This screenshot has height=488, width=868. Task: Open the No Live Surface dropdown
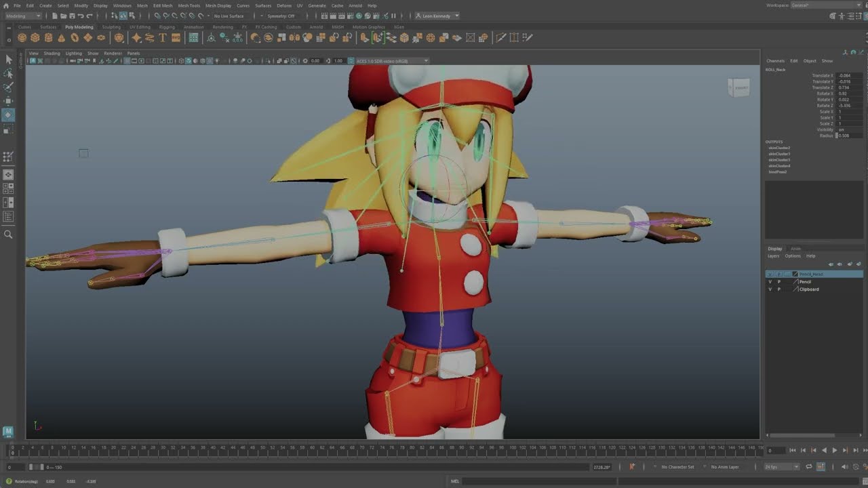229,16
